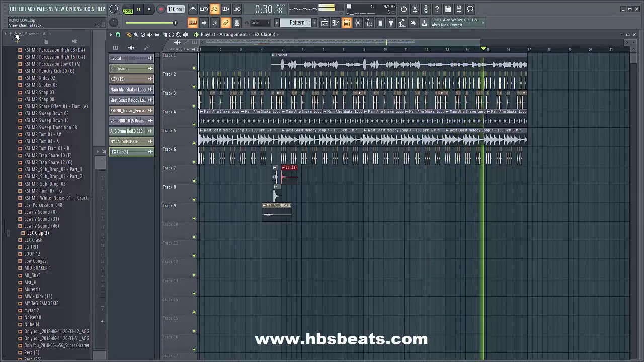Select the Delete tool in Playlist toolbar

point(143,35)
